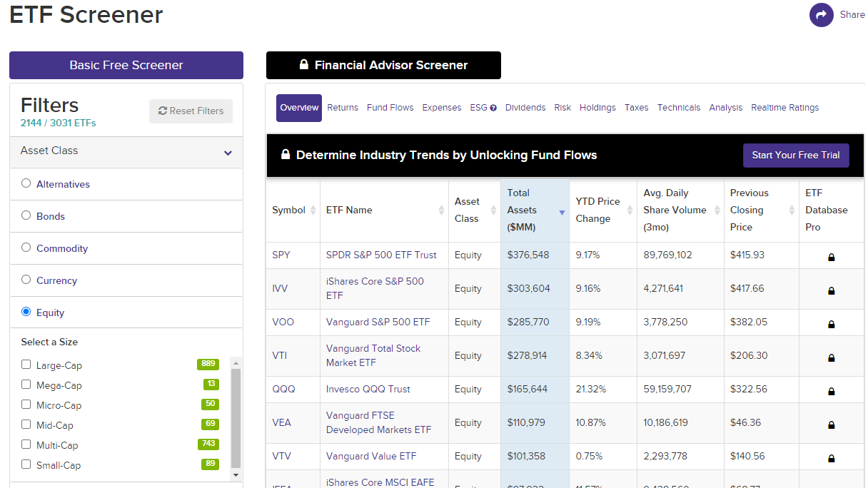Collapse the Asset Class filter chevron
868x488 pixels.
(x=228, y=153)
